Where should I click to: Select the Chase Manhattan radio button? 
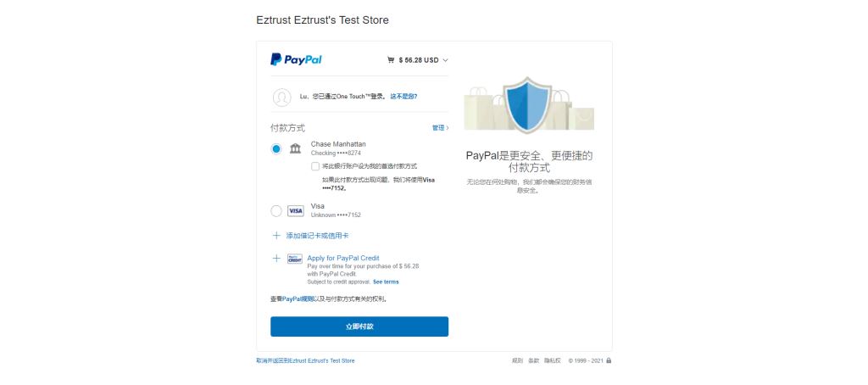coord(276,148)
